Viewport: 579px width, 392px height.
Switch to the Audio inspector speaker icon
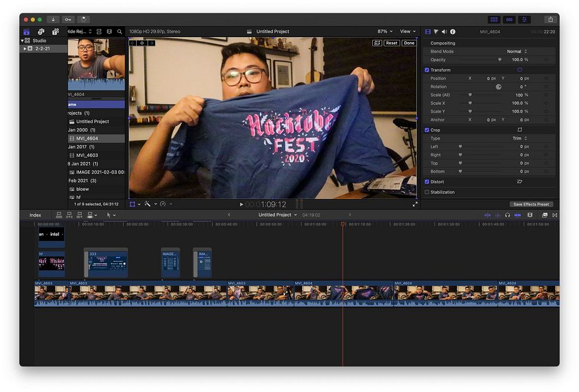click(444, 32)
